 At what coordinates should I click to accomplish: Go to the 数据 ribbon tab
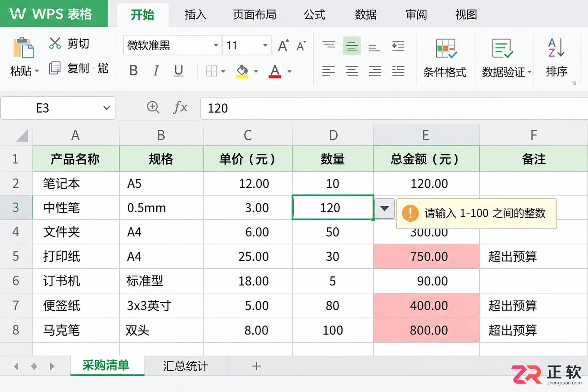[x=366, y=15]
